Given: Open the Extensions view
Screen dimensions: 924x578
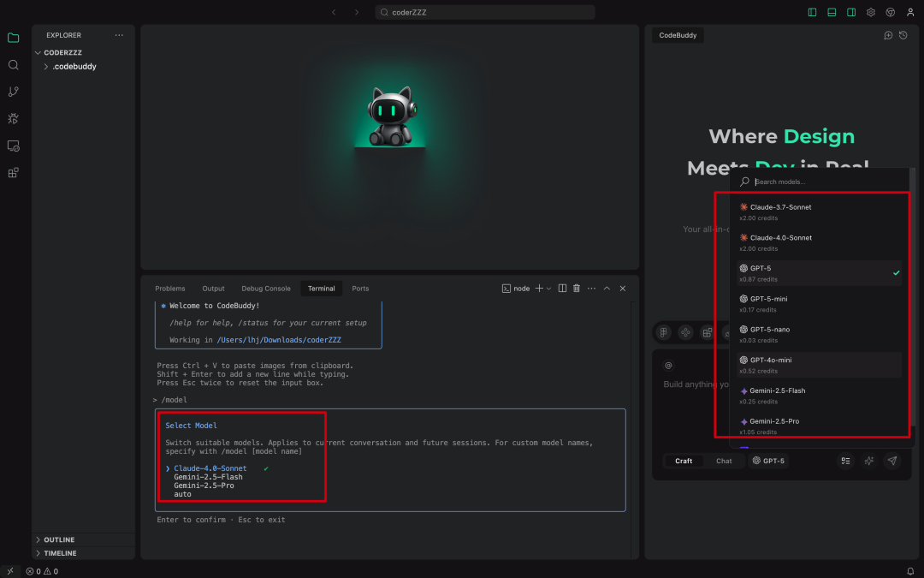Looking at the screenshot, I should click(x=13, y=173).
